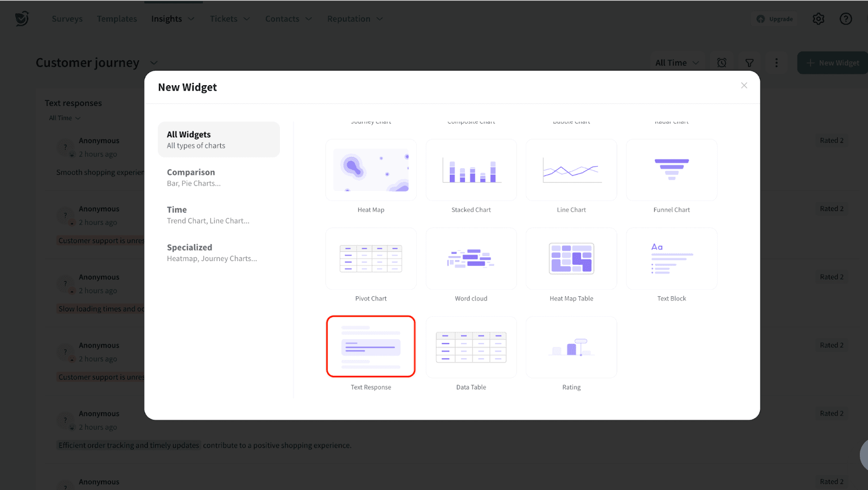The width and height of the screenshot is (868, 490).
Task: Select the Heat Map widget icon
Action: [x=371, y=170]
